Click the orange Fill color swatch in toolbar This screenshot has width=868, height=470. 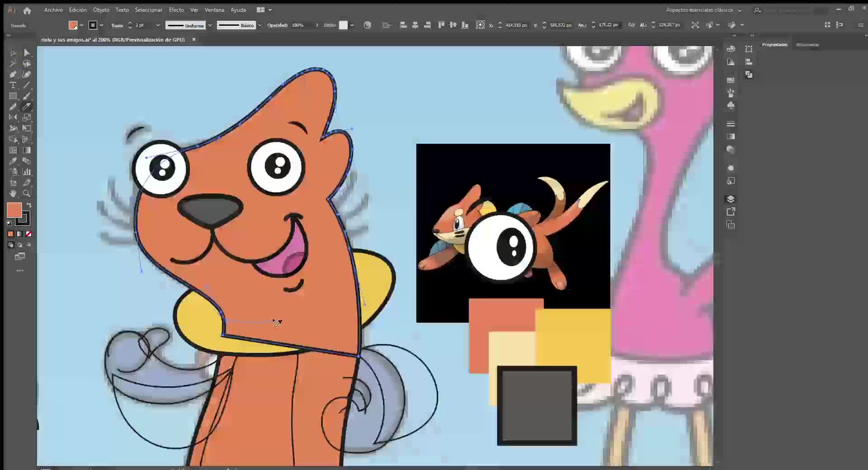click(14, 210)
